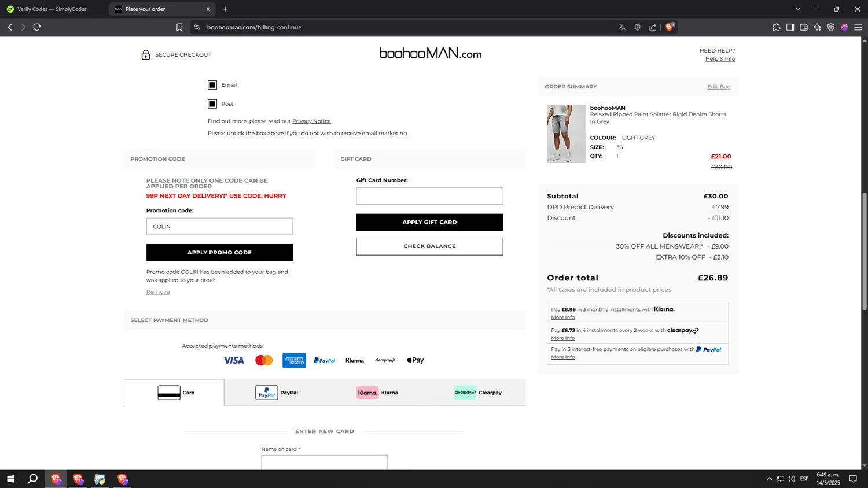Image resolution: width=868 pixels, height=488 pixels.
Task: Open the taskbar clock and date
Action: [828, 479]
